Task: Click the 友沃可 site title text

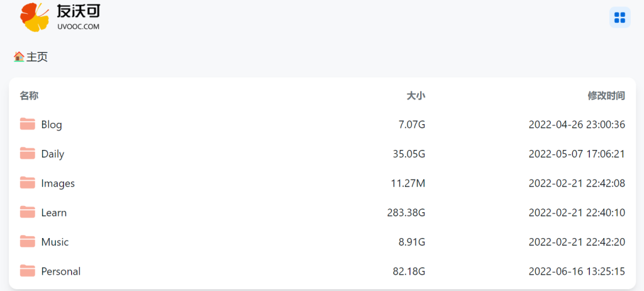Action: point(78,11)
